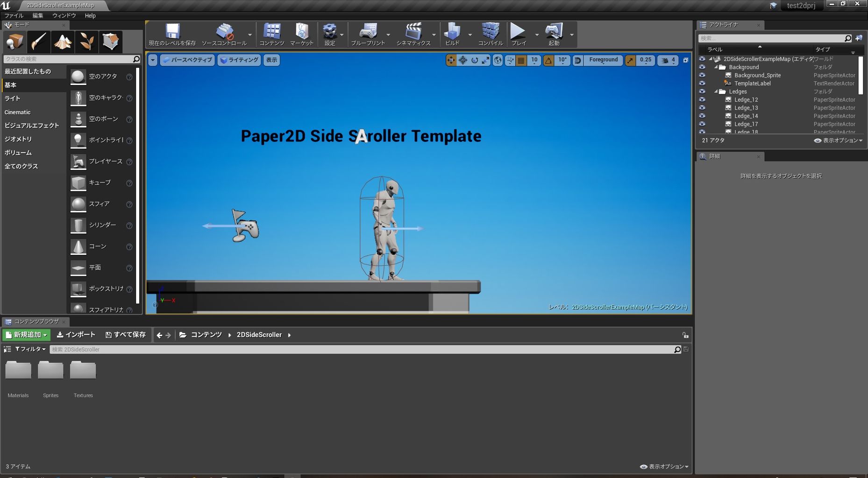Click Content in the path breadcrumb
868x478 pixels.
tap(206, 335)
